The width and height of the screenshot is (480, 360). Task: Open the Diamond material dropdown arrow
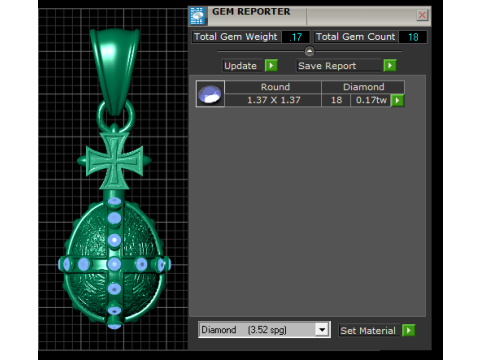click(x=322, y=330)
